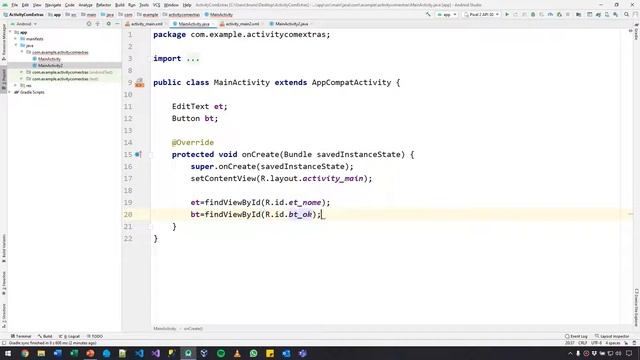This screenshot has width=640, height=360.
Task: Open the app run configuration dropdown
Action: point(447,14)
